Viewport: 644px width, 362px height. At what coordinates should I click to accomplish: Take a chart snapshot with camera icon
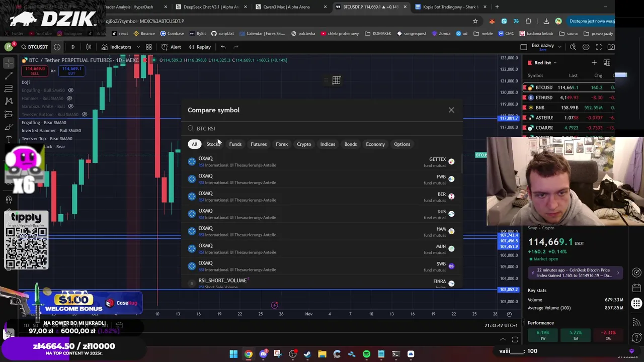click(x=611, y=47)
